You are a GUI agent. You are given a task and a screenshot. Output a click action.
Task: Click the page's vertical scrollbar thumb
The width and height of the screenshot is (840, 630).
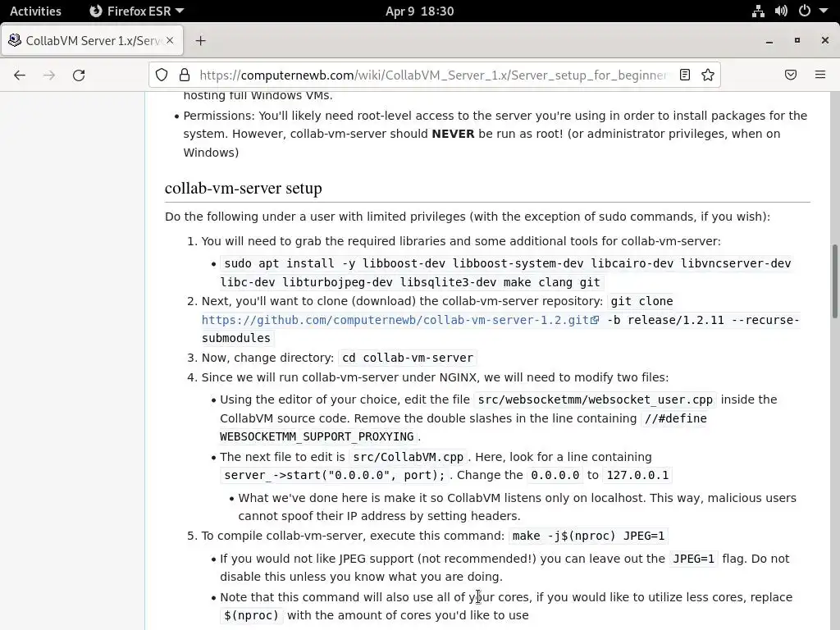834,281
